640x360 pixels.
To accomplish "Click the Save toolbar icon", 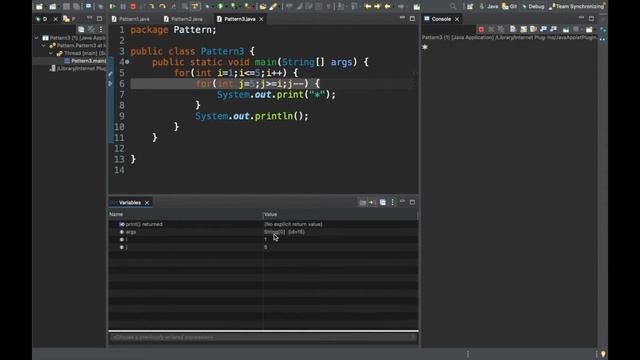I will pos(66,7).
